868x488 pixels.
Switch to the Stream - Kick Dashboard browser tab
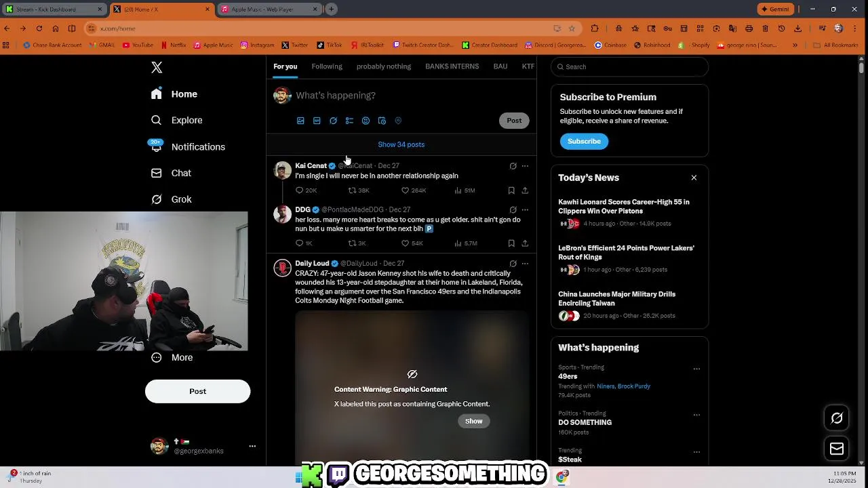pos(54,9)
